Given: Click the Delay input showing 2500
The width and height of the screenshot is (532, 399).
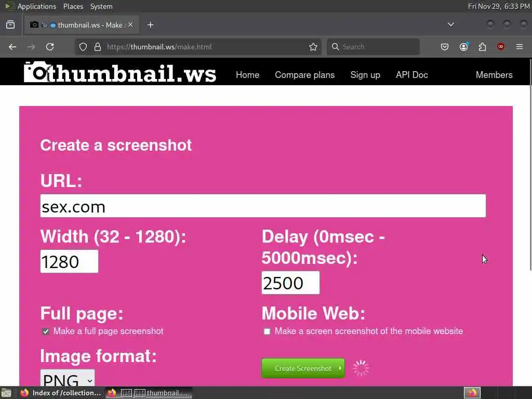Looking at the screenshot, I should (x=290, y=283).
